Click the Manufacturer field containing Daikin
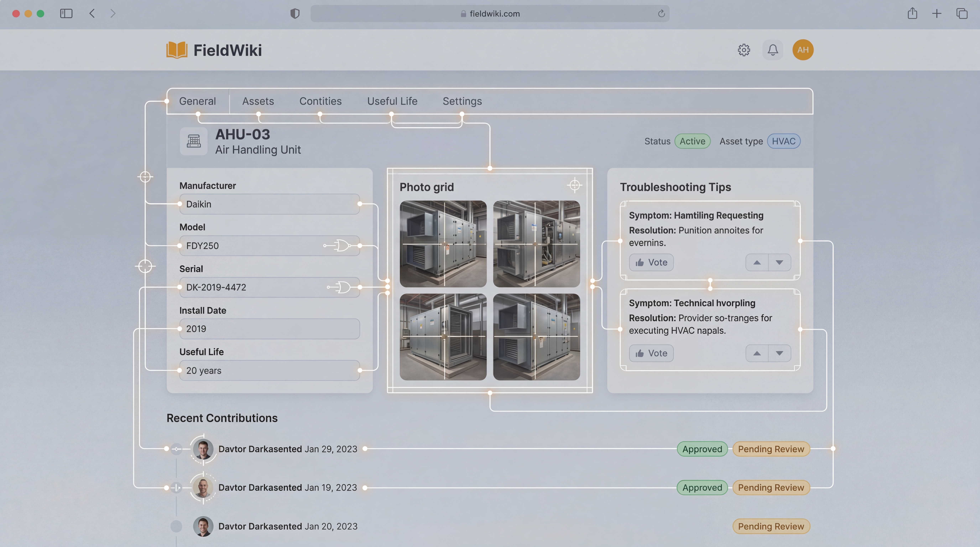 coord(269,204)
